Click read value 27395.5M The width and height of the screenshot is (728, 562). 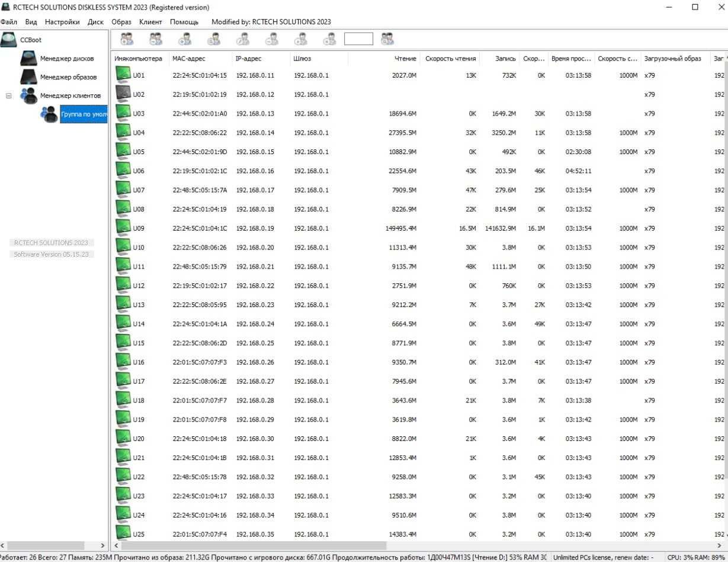[403, 133]
